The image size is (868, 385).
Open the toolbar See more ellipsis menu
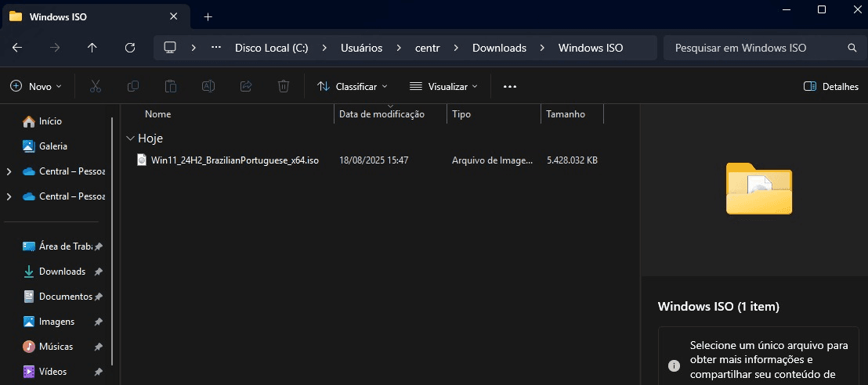pos(510,87)
